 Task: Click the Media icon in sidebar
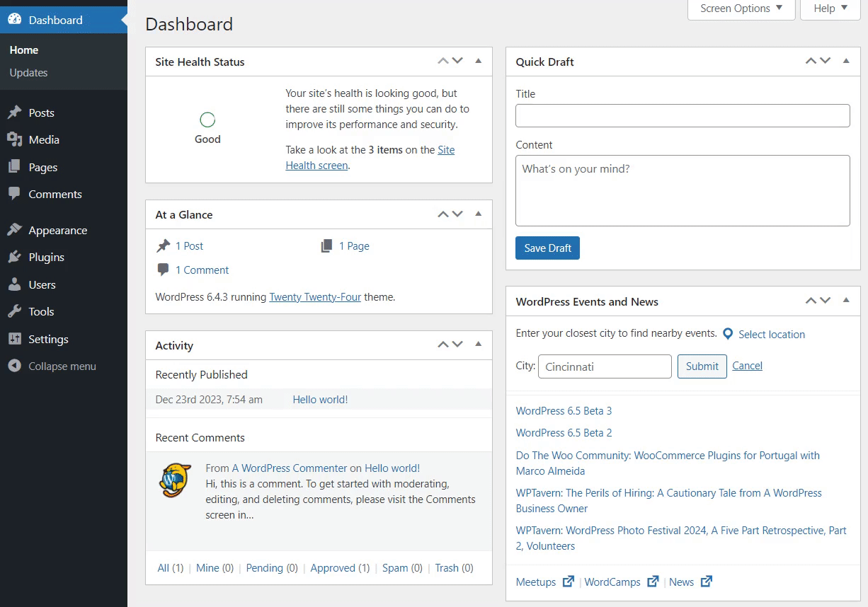[x=14, y=139]
